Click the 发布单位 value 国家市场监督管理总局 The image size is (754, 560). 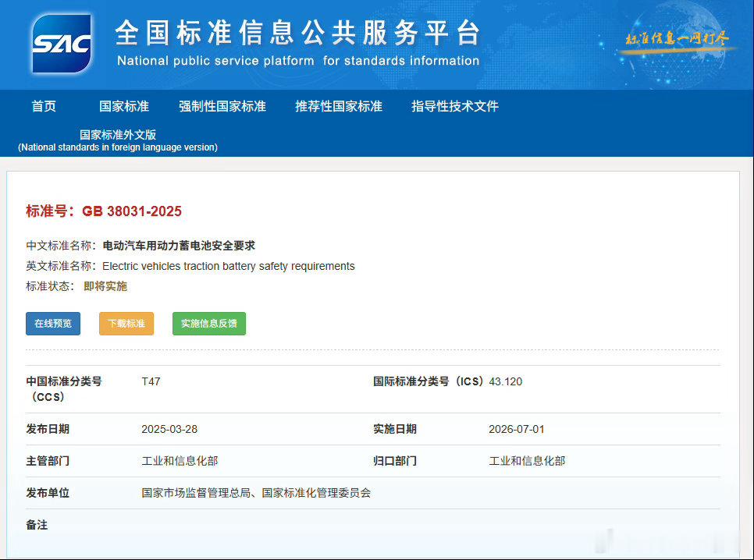point(196,493)
